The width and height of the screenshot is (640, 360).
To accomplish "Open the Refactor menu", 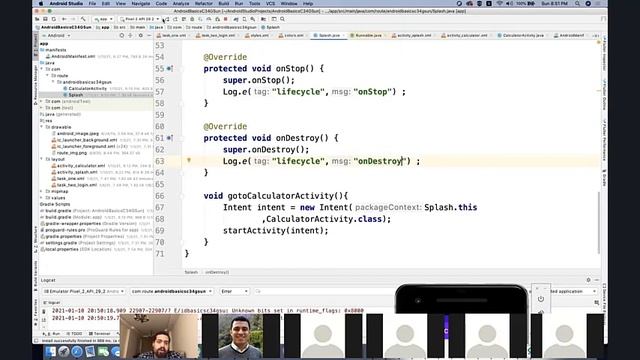I will pyautogui.click(x=204, y=3).
